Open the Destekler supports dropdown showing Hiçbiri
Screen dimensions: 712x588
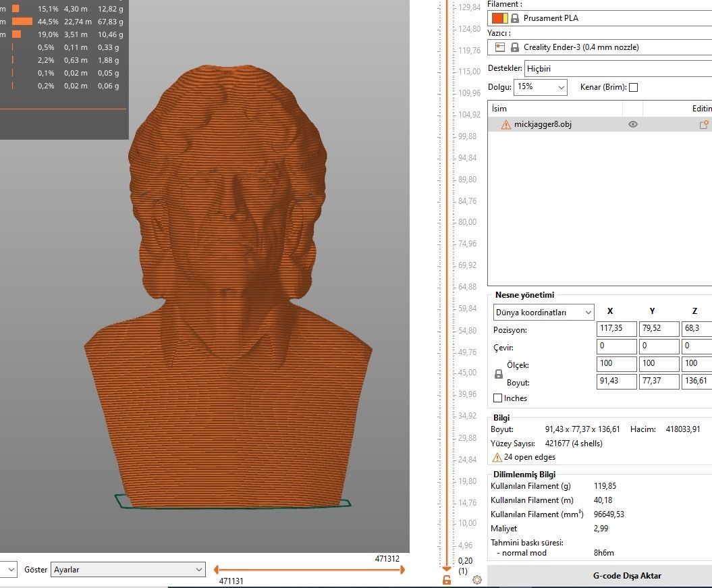(x=618, y=69)
